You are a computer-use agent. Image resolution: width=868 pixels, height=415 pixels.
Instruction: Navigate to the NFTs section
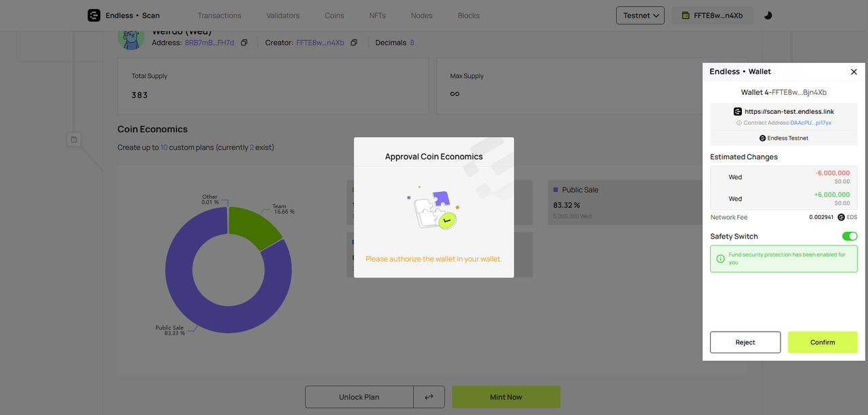pos(377,16)
